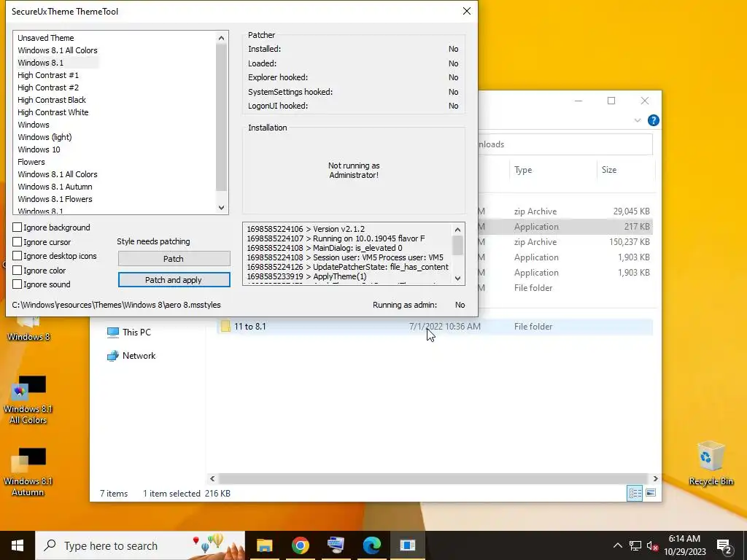
Task: Click the Patch button
Action: [x=174, y=259]
